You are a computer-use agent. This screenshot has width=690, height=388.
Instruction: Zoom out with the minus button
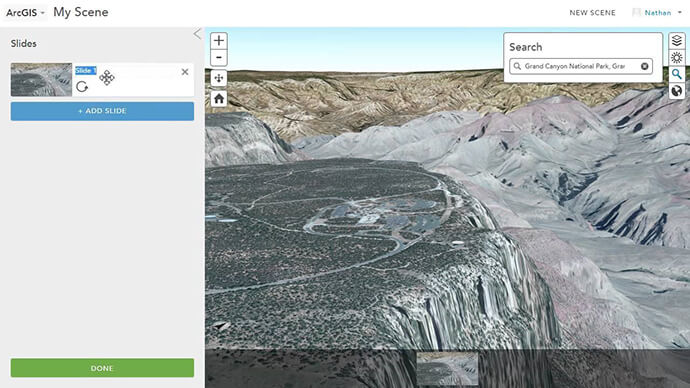pos(219,58)
